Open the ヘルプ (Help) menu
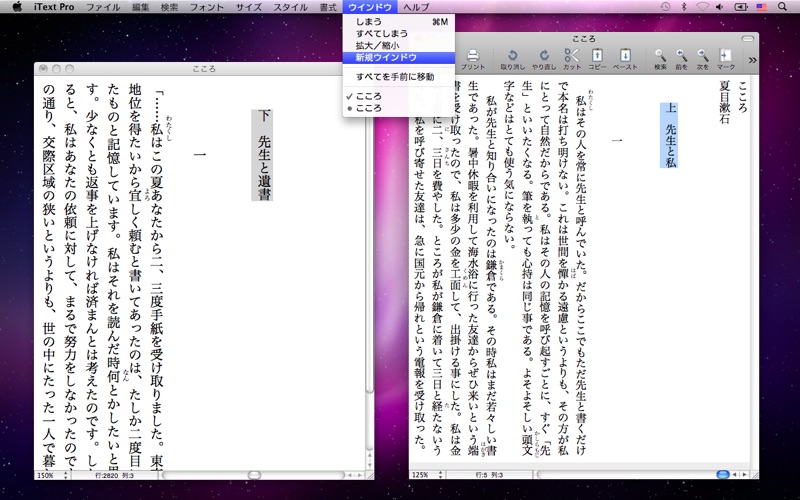This screenshot has width=800, height=500. coord(416,7)
